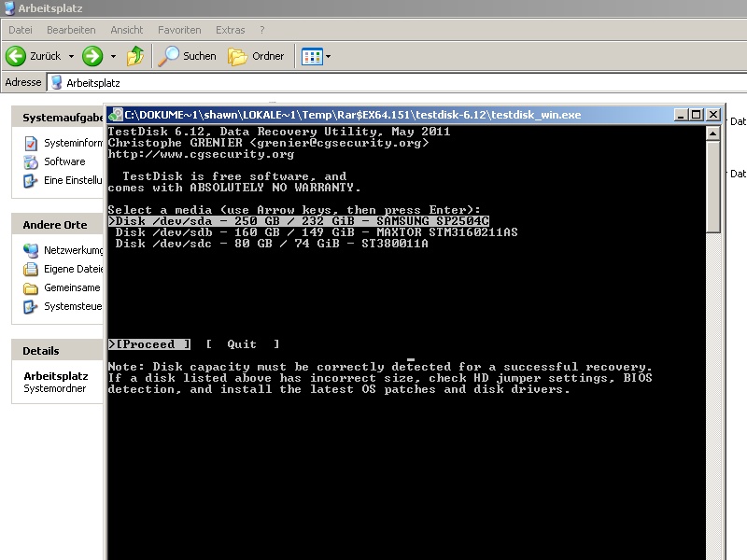747x560 pixels.
Task: Click the Software icon in sidebar
Action: [x=31, y=161]
